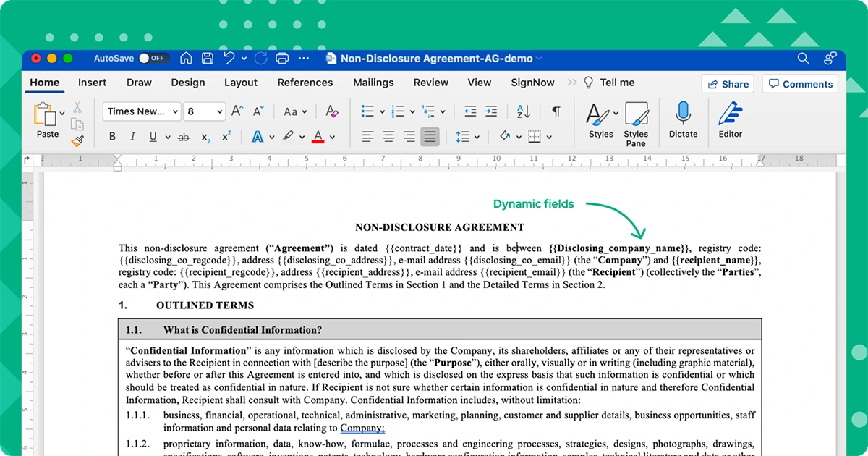Clear all formatting with the eraser icon
This screenshot has height=456, width=868.
point(331,111)
